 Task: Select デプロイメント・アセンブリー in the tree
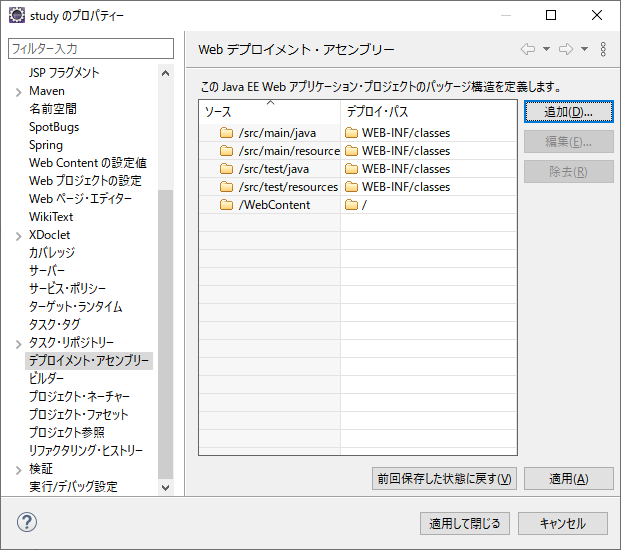click(x=89, y=360)
